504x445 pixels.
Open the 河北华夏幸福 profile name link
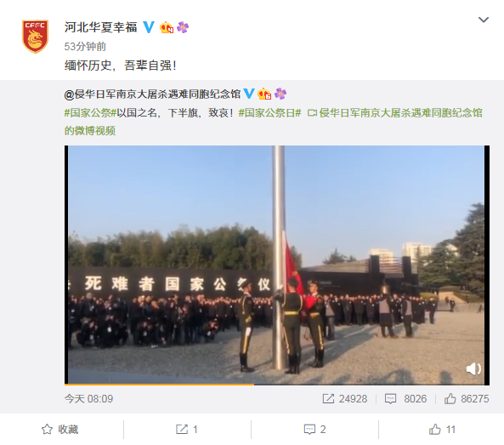point(100,28)
